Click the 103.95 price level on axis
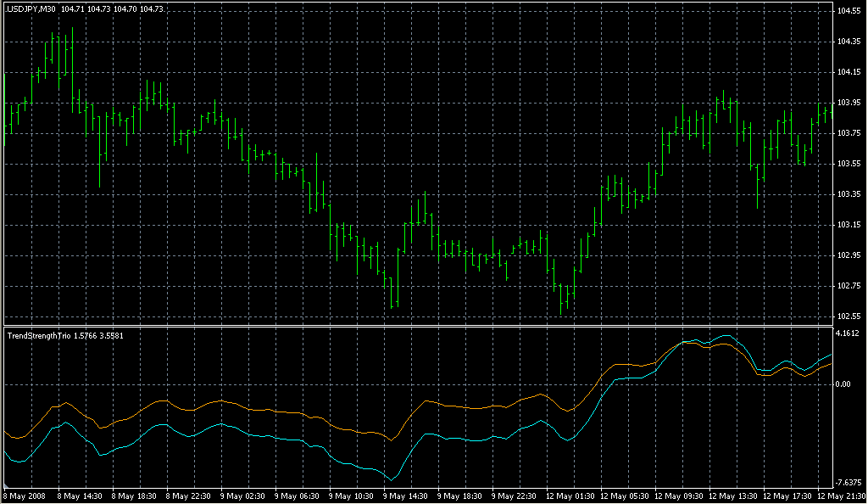The width and height of the screenshot is (868, 504). pyautogui.click(x=848, y=103)
